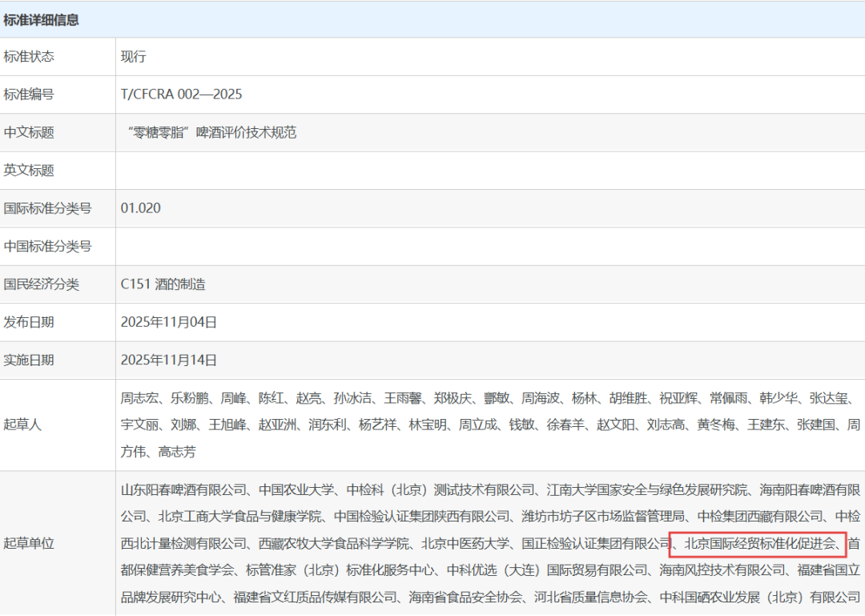Click implementation date 2025年11月14日
The height and width of the screenshot is (616, 865).
tap(169, 360)
